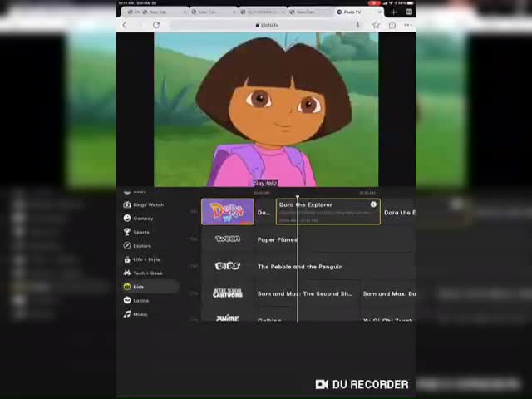Screen dimensions: 532x399
Task: Select The Pebble and the Penguin program
Action: (x=334, y=267)
